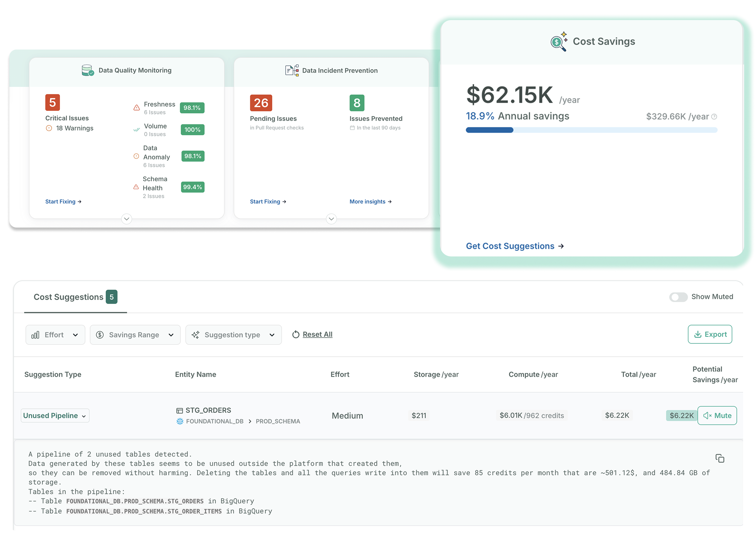Click the info icon beside $329.66K /year
The width and height of the screenshot is (756, 552).
pyautogui.click(x=714, y=117)
